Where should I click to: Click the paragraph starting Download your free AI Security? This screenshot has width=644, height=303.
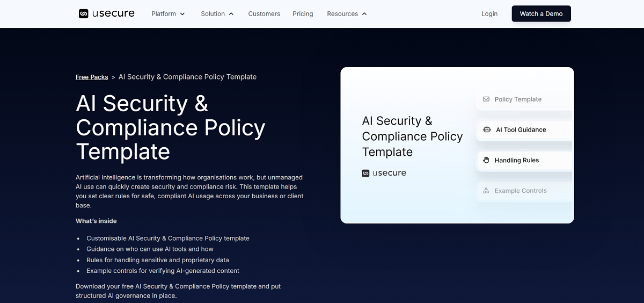pyautogui.click(x=178, y=291)
